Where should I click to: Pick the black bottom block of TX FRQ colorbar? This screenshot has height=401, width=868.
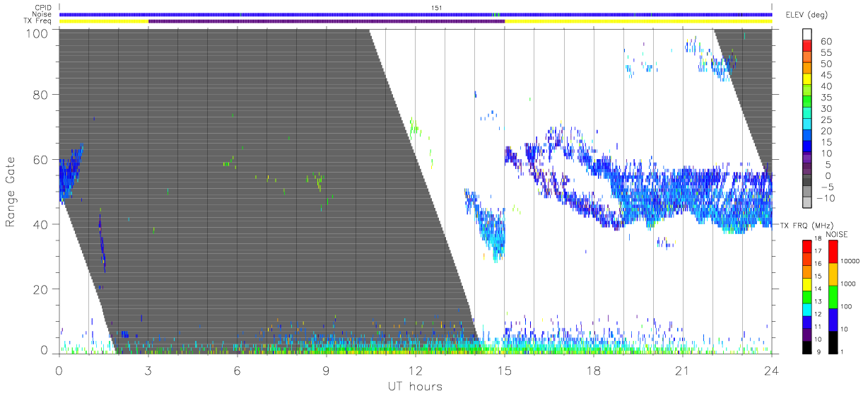pos(807,347)
